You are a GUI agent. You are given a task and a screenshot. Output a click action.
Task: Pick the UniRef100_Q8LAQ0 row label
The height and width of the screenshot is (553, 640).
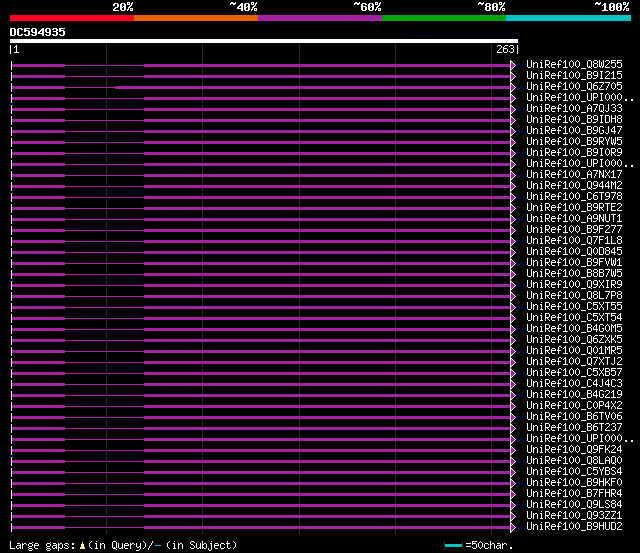point(574,461)
